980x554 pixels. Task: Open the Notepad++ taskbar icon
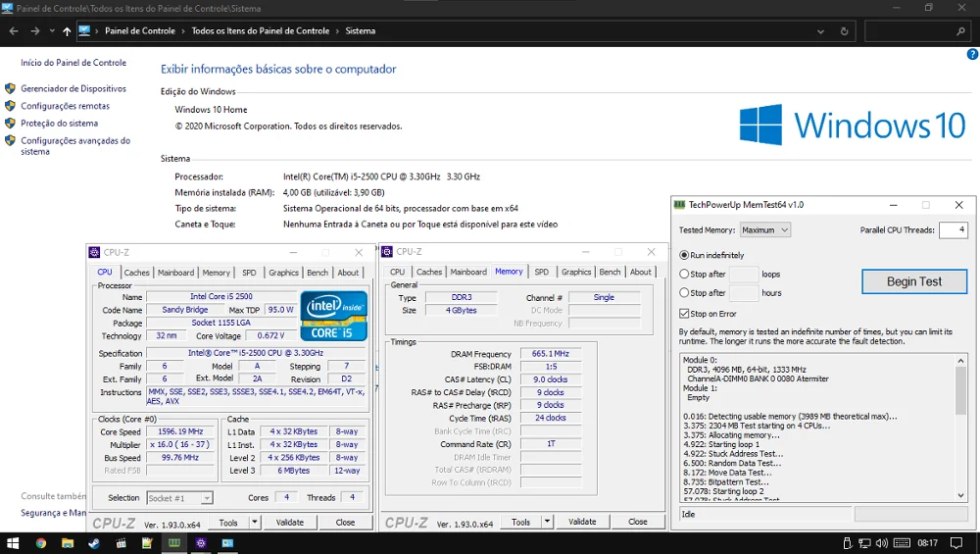[148, 543]
